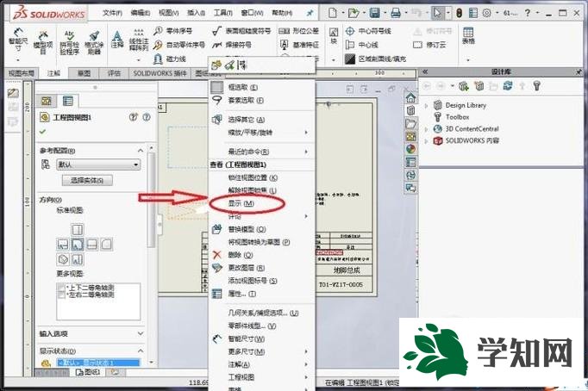588x391 pixels.
Task: Check the 左右二等角轴测 view checkbox
Action: [61, 295]
